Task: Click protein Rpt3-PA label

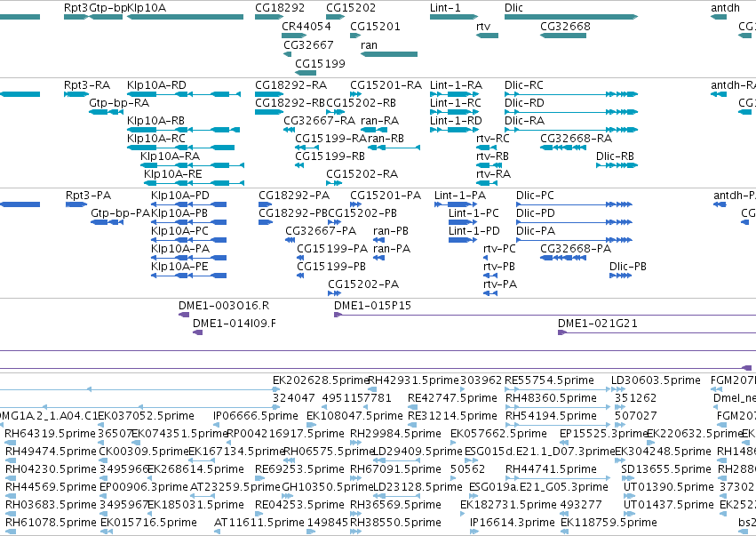Action: click(x=88, y=196)
